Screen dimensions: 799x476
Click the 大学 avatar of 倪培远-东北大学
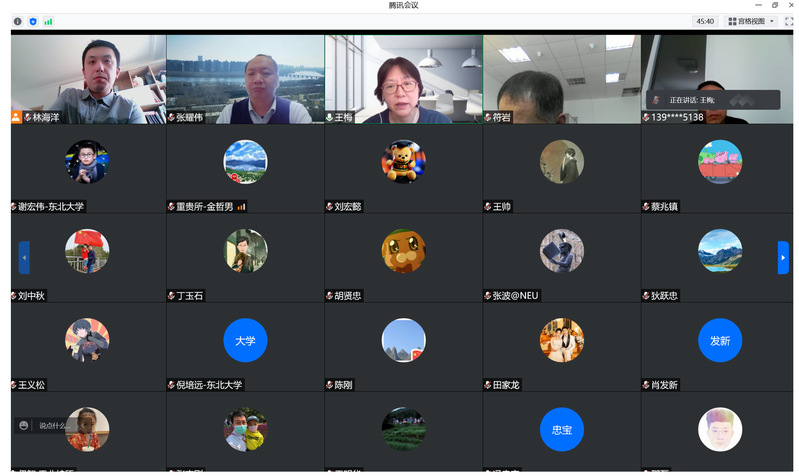click(245, 340)
